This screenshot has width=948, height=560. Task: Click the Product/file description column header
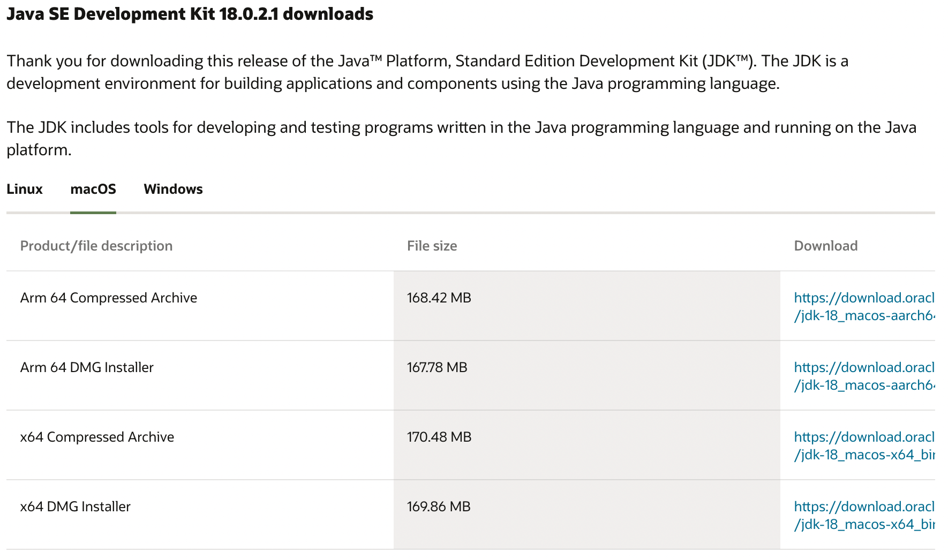(x=96, y=246)
